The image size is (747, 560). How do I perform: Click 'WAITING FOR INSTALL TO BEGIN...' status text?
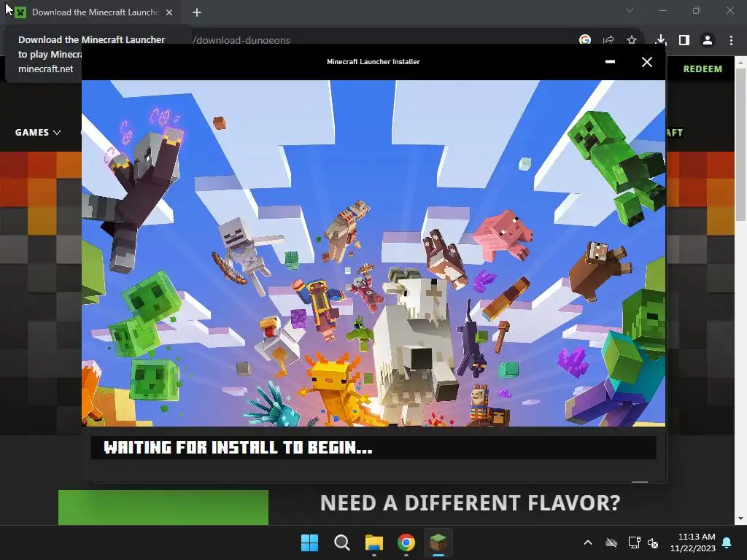tap(238, 448)
